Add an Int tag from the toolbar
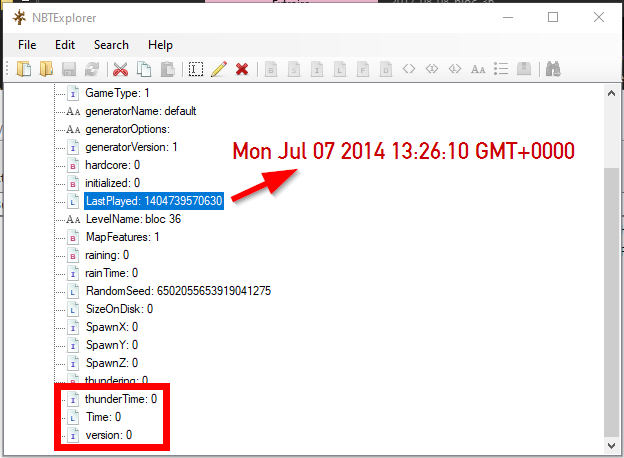 [317, 69]
